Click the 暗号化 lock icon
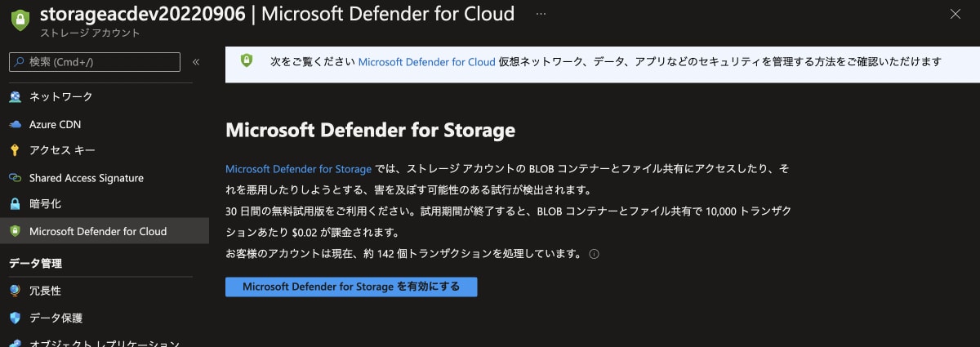Image resolution: width=980 pixels, height=347 pixels. [x=15, y=204]
